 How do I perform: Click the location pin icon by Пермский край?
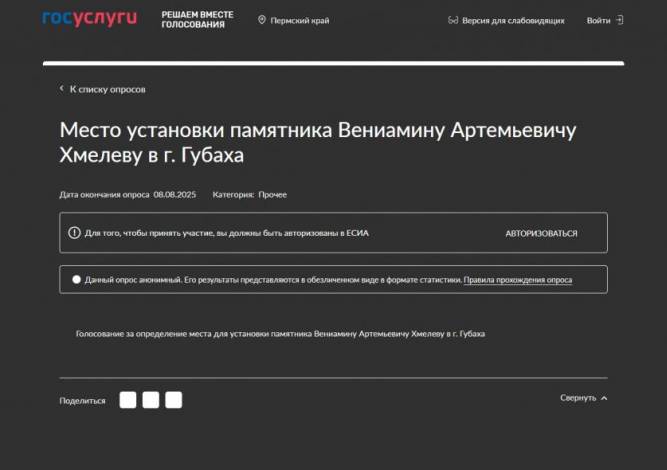click(262, 20)
